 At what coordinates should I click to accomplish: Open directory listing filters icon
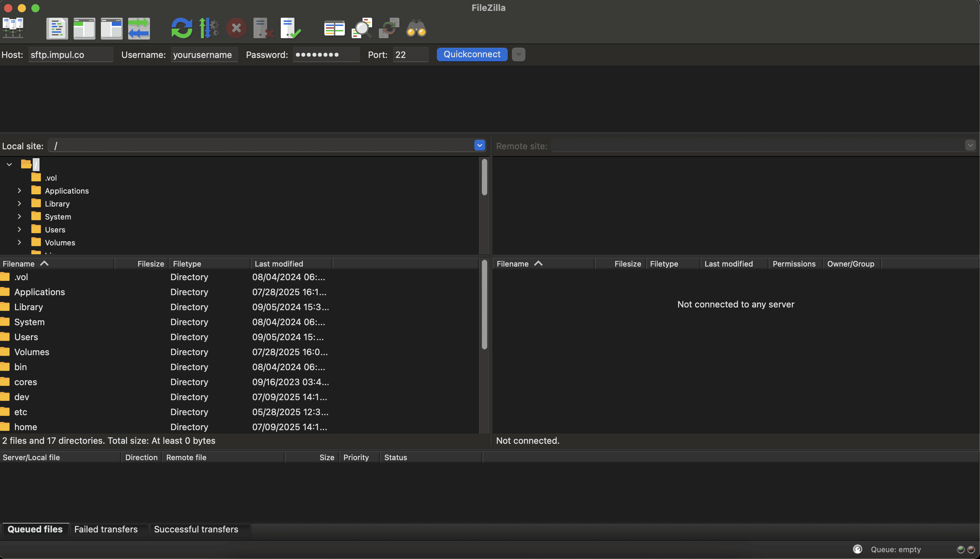click(334, 28)
